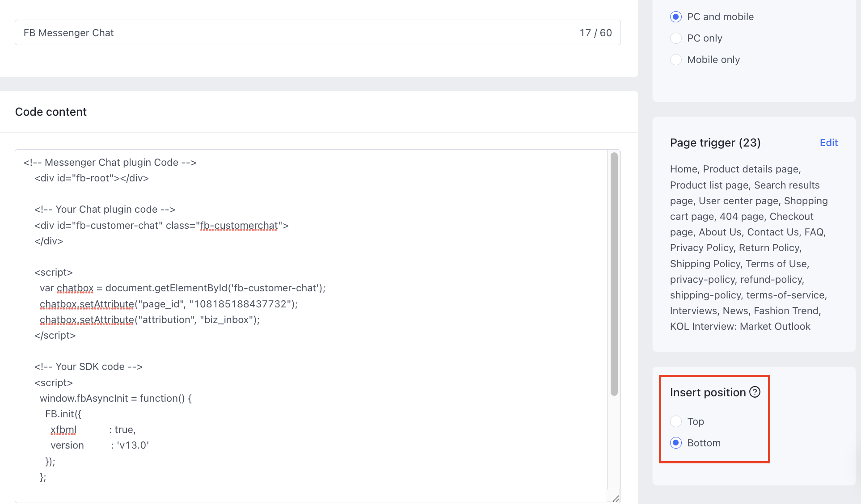Image resolution: width=861 pixels, height=504 pixels.
Task: Click the FB Messenger Chat name field
Action: tap(268, 33)
